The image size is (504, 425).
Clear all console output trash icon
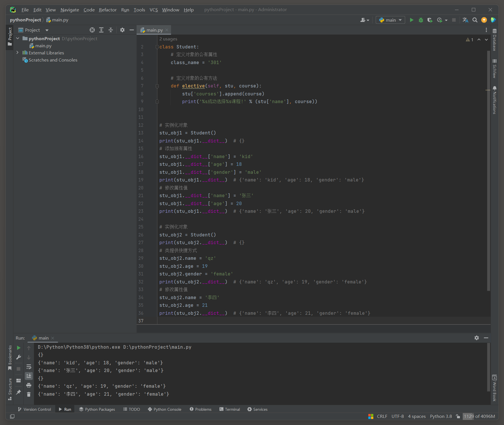pyautogui.click(x=29, y=395)
